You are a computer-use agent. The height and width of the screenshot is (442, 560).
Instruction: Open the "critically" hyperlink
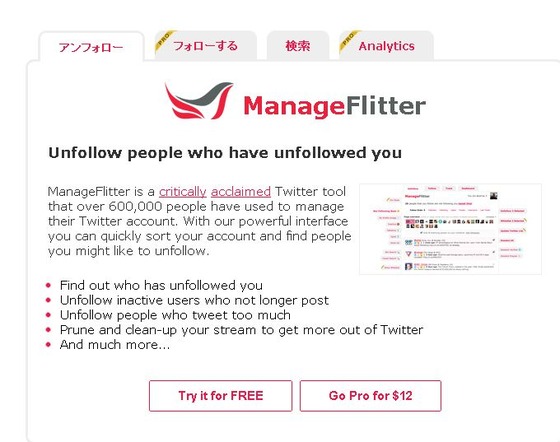(x=182, y=192)
